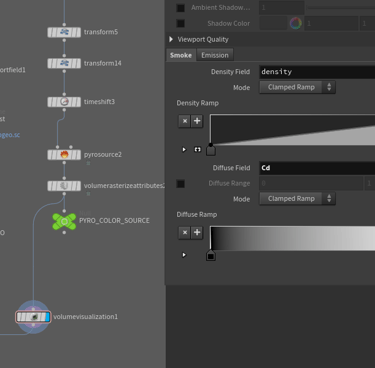Image resolution: width=375 pixels, height=368 pixels.
Task: Click the Density Field input
Action: 317,72
